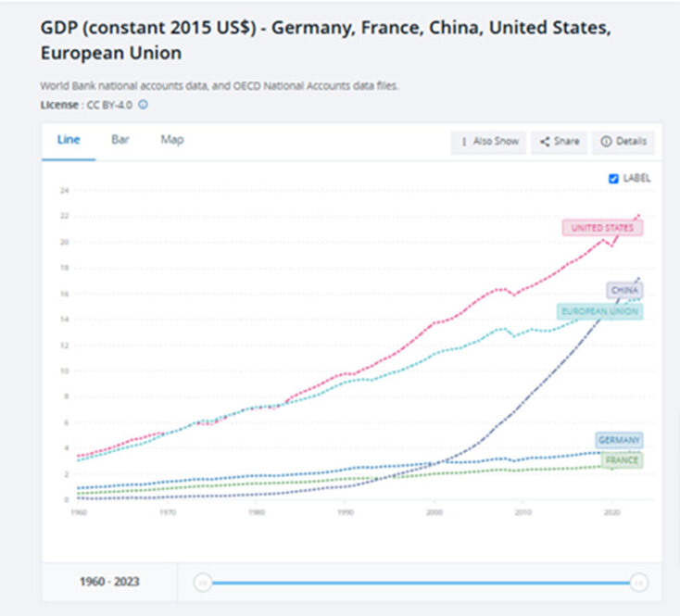Click the middle of the year-range slider track

click(420, 582)
